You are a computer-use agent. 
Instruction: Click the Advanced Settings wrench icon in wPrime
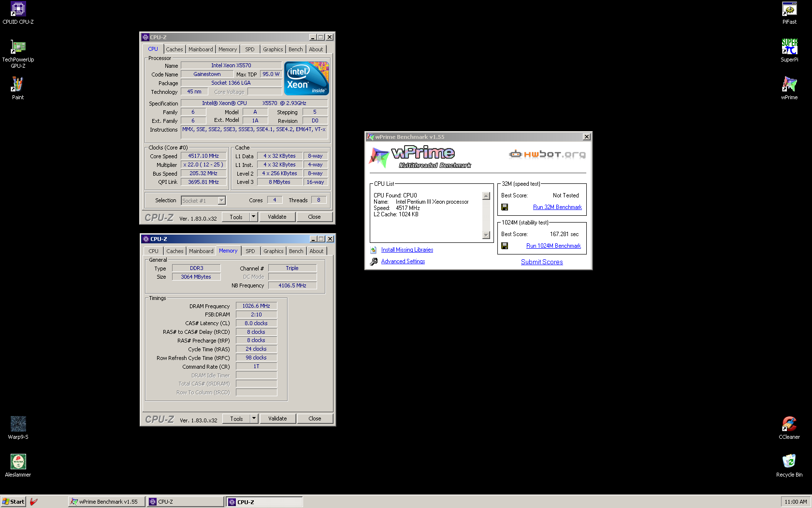point(374,262)
